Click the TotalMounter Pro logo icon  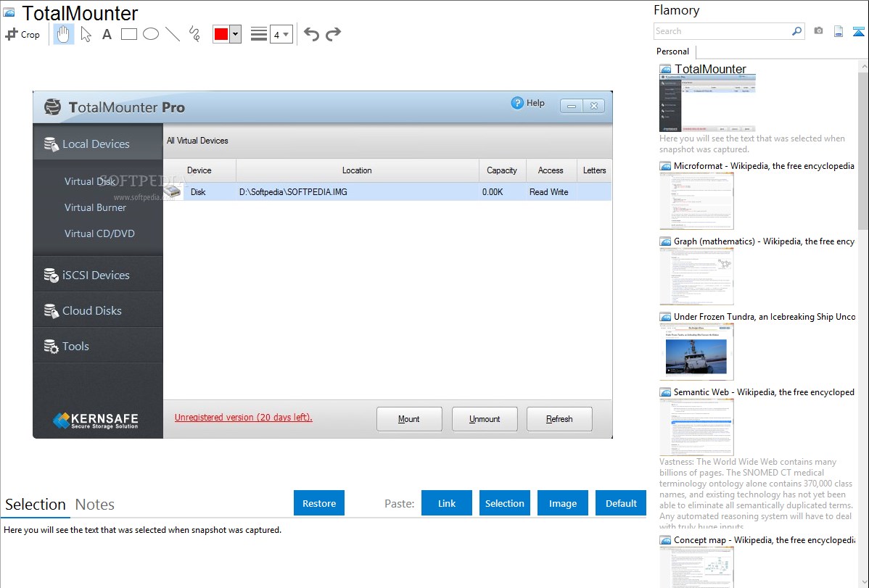(53, 107)
